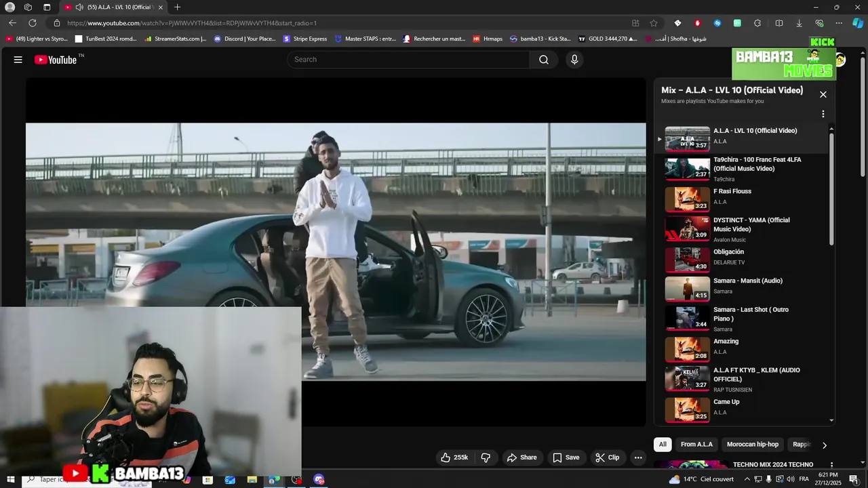The image size is (868, 488).
Task: Click the playlist panel scrollbar
Action: [831, 190]
